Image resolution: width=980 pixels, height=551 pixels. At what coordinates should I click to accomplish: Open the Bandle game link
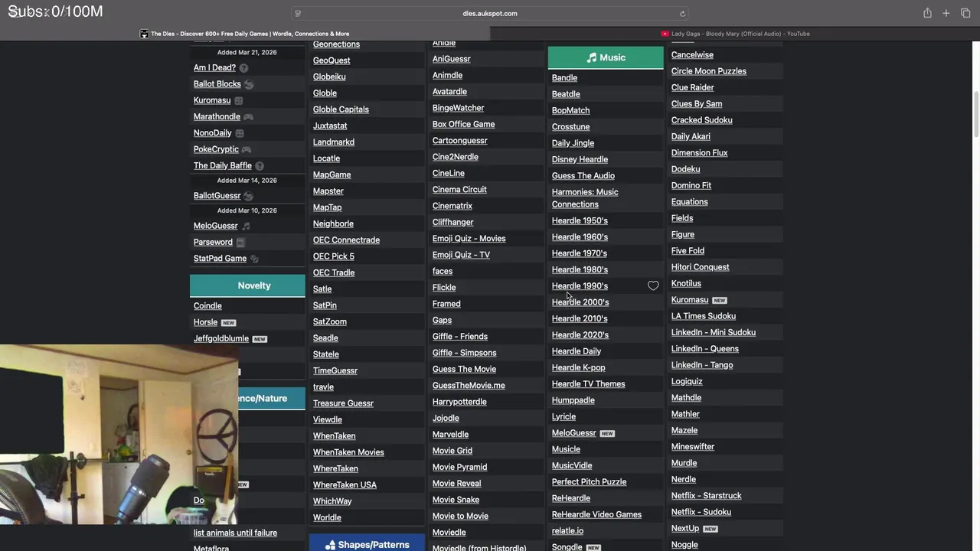point(564,77)
